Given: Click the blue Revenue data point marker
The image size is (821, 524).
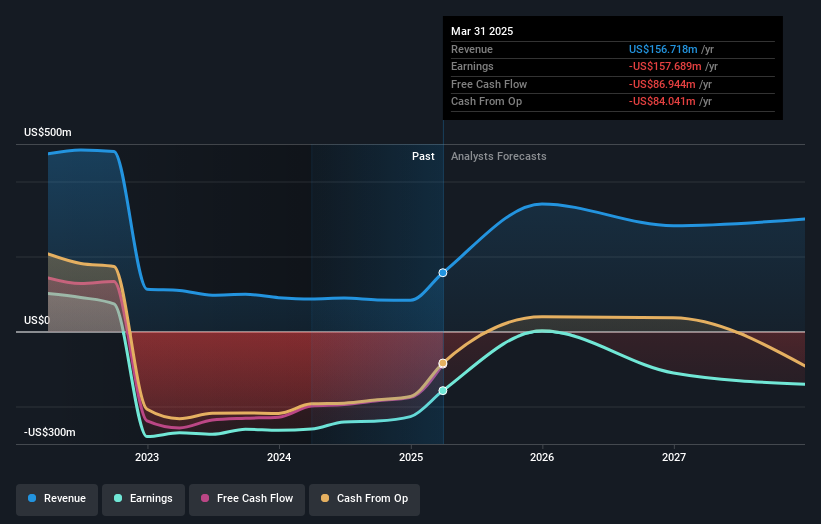Looking at the screenshot, I should (443, 273).
